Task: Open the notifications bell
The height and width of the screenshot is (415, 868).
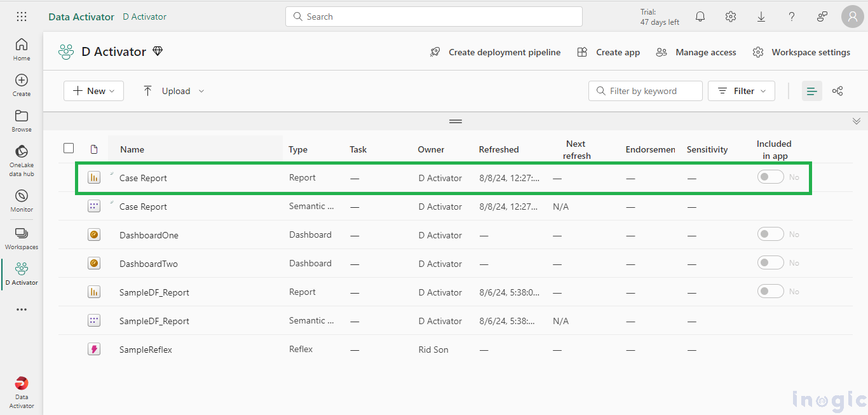Action: coord(700,17)
